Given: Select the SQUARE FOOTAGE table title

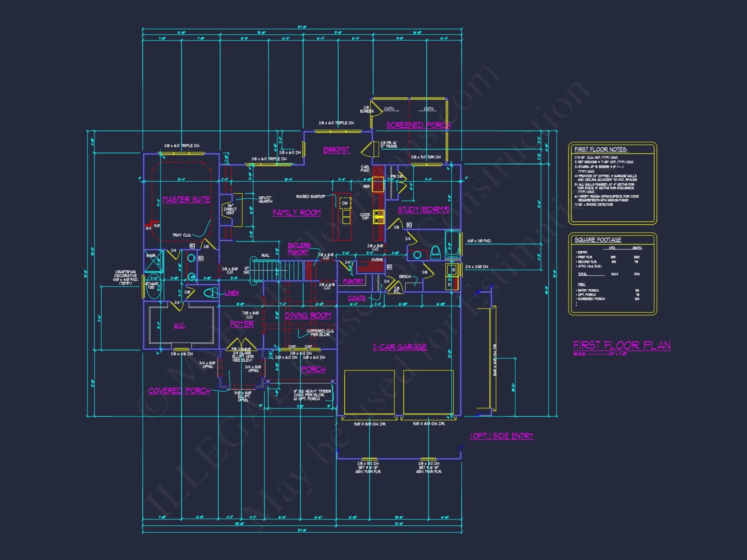Looking at the screenshot, I should pos(598,240).
